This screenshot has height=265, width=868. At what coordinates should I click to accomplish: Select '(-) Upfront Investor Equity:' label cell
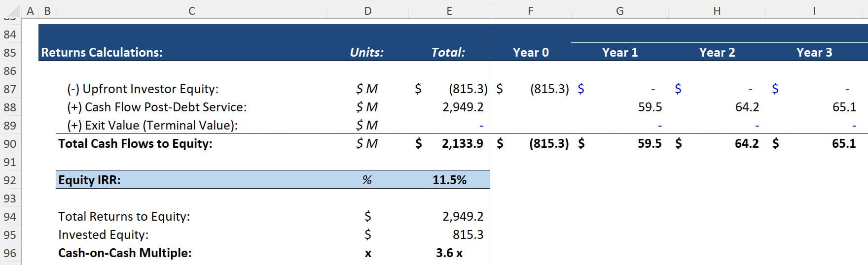tap(143, 89)
